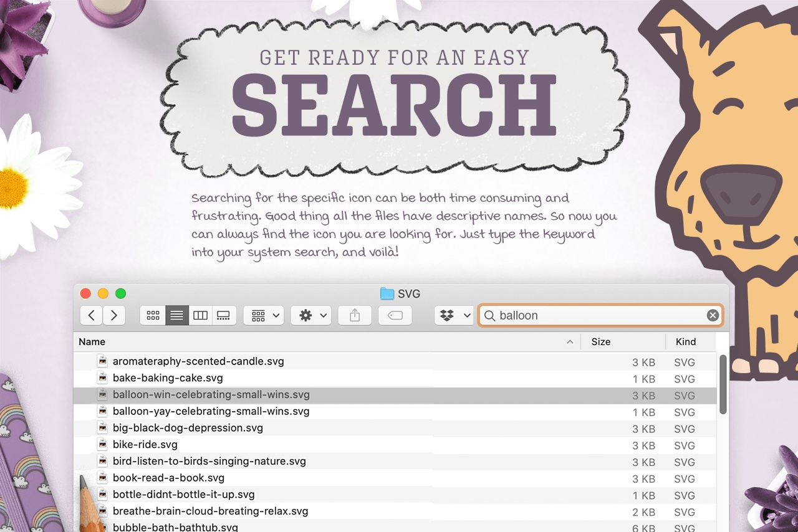Viewport: 798px width, 532px height.
Task: Click the Share button
Action: click(355, 316)
